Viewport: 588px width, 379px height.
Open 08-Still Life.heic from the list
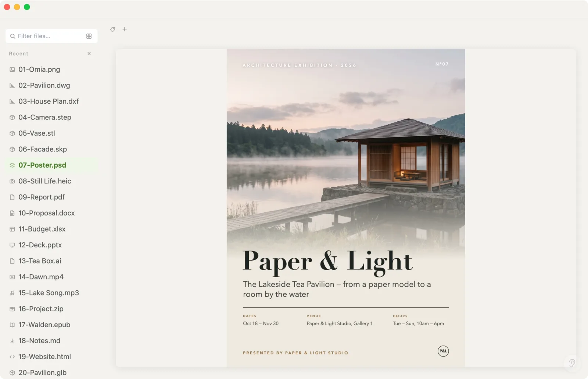tap(51, 181)
